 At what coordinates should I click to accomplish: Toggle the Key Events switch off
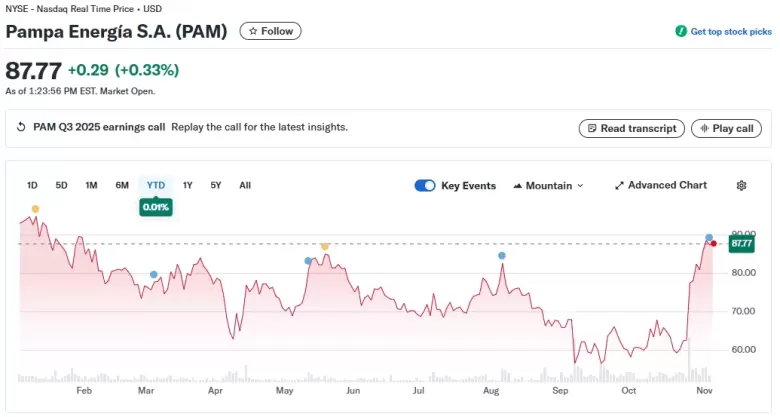[x=425, y=186]
